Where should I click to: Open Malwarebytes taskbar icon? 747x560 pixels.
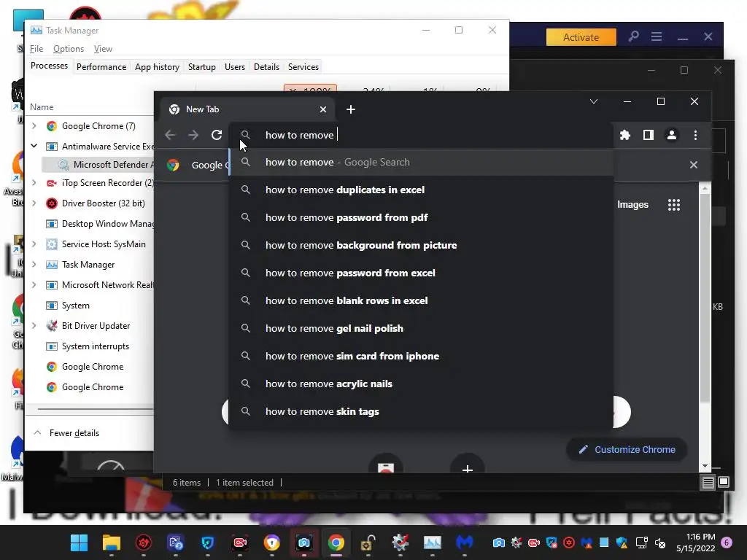(465, 542)
